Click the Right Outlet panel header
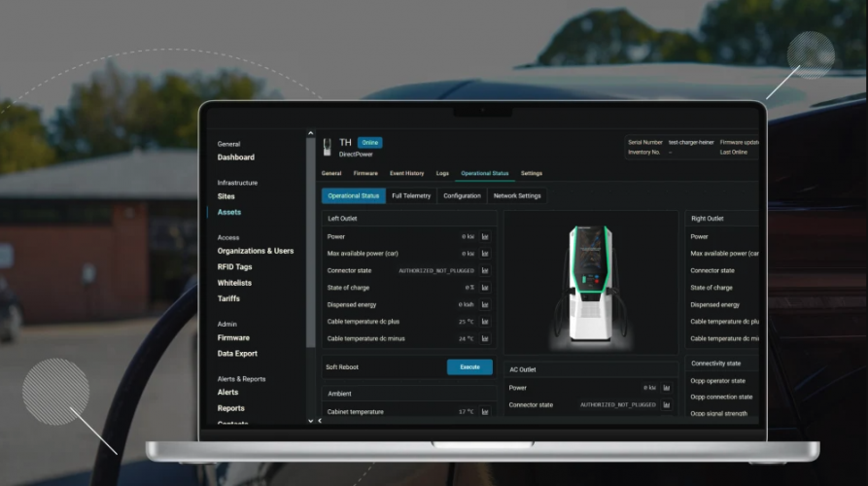Viewport: 868px width, 486px height. tap(722, 219)
